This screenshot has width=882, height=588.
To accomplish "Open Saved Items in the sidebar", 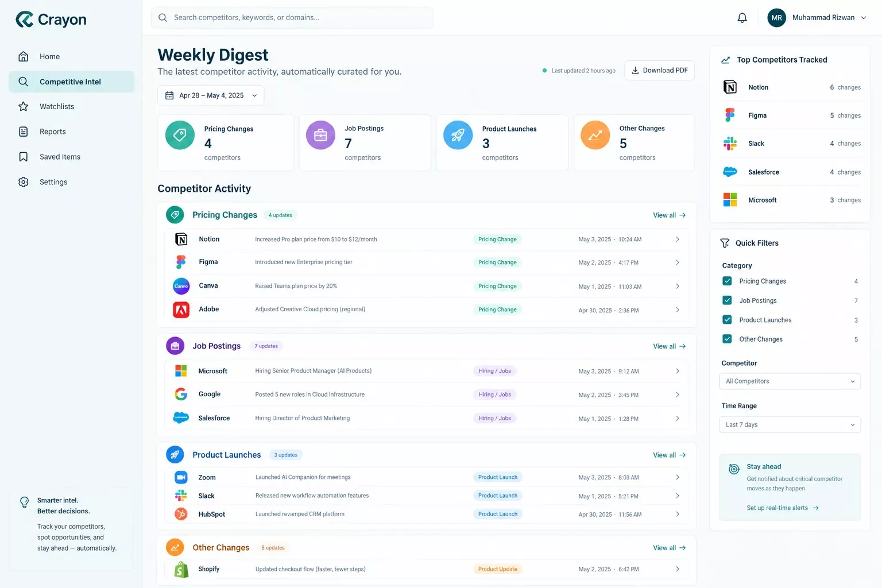I will click(71, 157).
